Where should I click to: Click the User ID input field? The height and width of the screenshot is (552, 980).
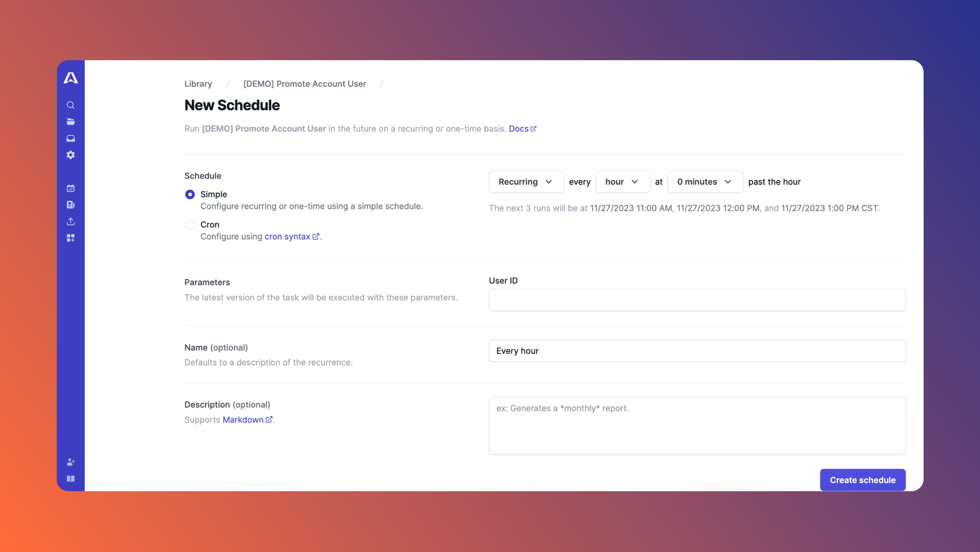click(697, 300)
